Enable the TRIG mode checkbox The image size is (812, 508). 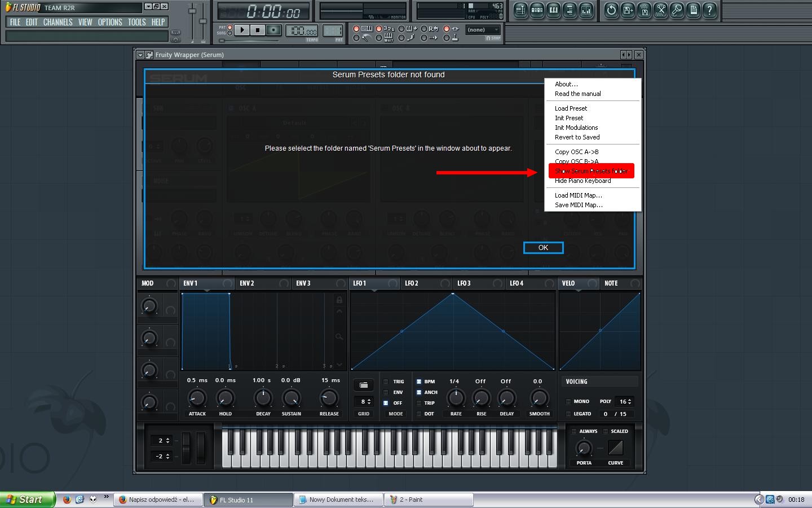(386, 382)
